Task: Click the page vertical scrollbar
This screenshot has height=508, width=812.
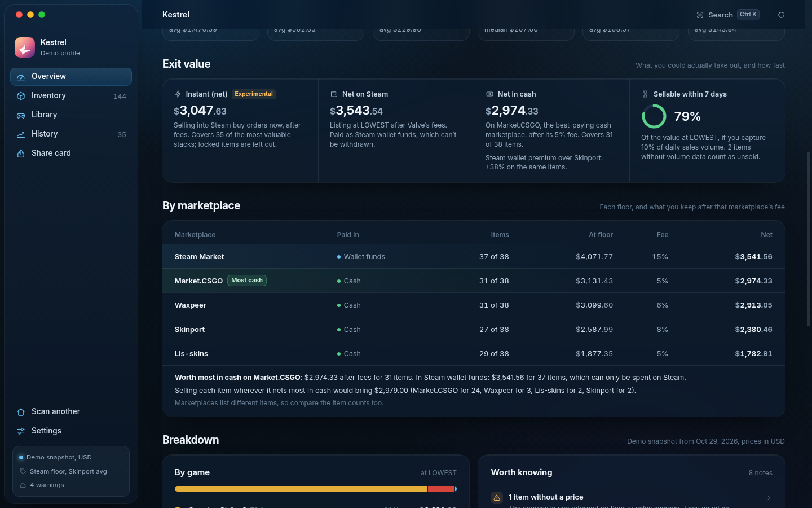Action: pyautogui.click(x=809, y=238)
